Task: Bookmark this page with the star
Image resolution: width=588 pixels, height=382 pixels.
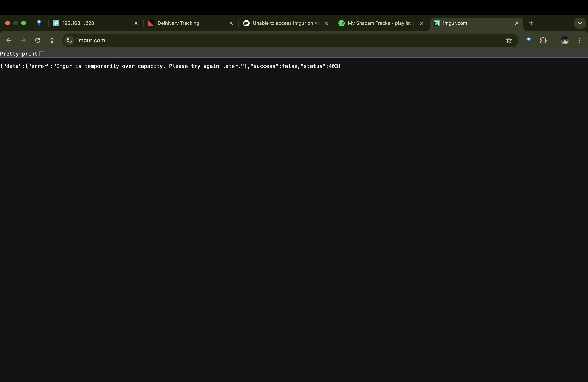Action: pyautogui.click(x=509, y=40)
